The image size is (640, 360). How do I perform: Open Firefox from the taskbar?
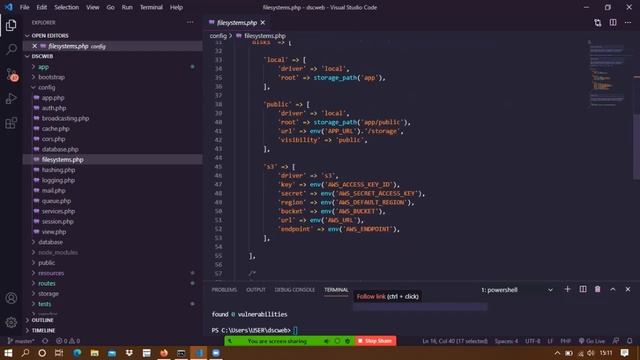tap(164, 353)
